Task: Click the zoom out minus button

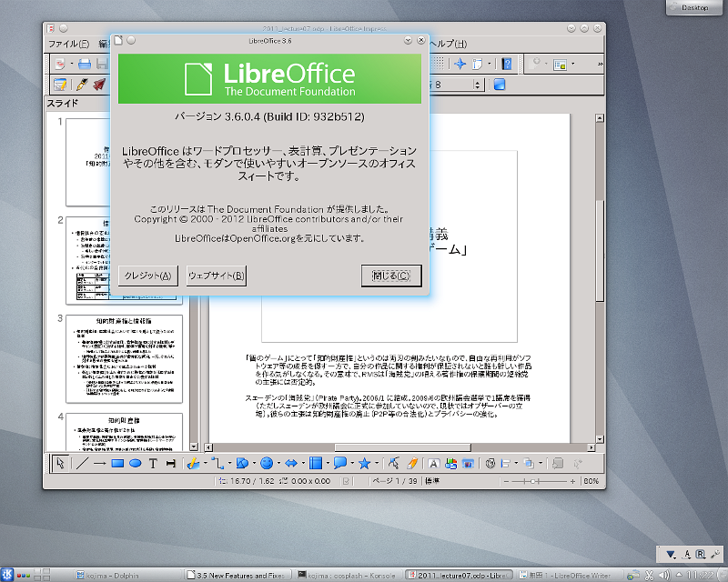Action: pos(506,481)
